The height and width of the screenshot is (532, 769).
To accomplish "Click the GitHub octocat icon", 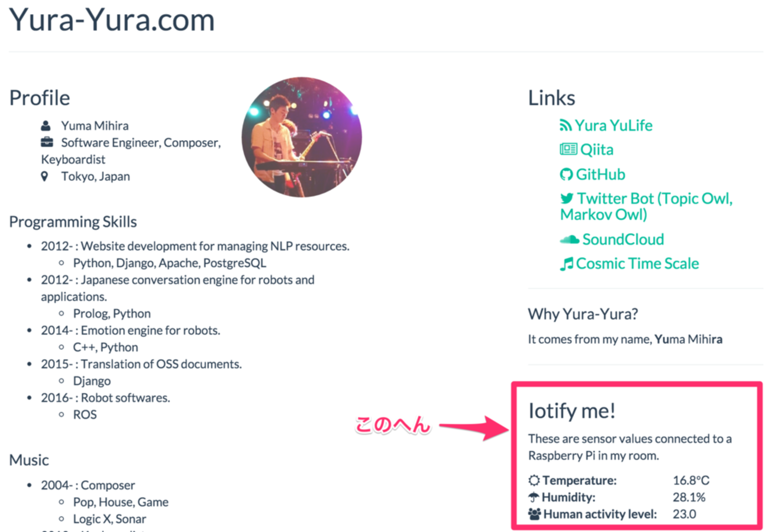I will tap(567, 174).
